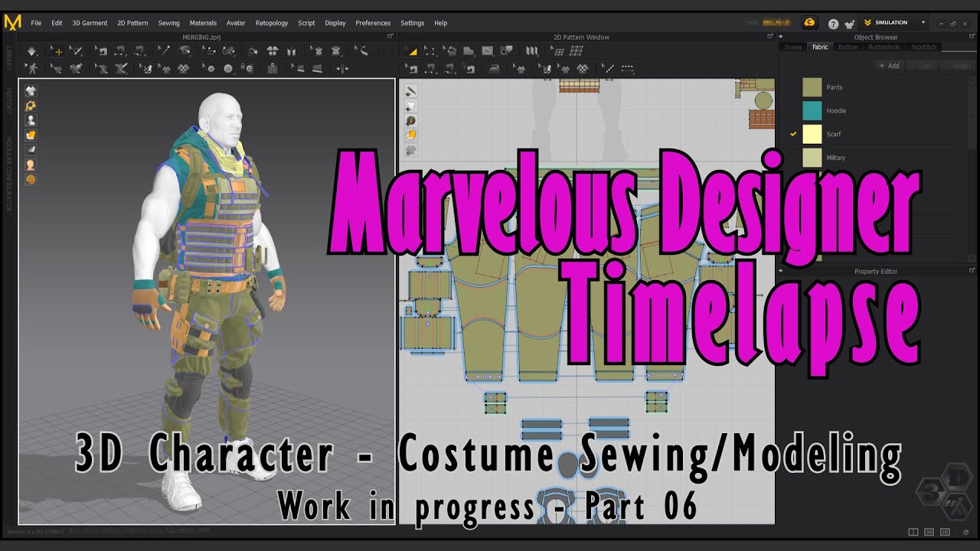
Task: Pick the Tack pin tool in 3D toolbar
Action: point(163,51)
